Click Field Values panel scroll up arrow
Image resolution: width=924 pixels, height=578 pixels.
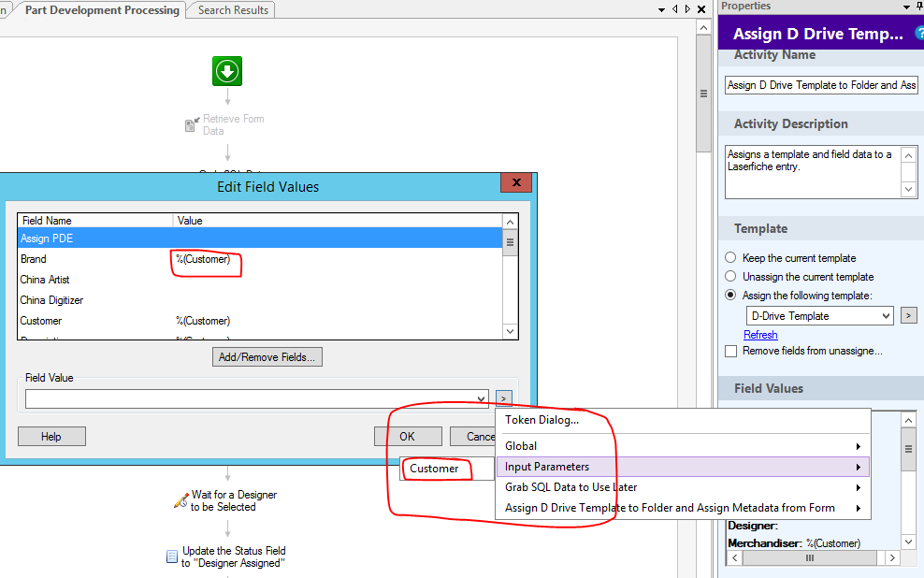tap(908, 420)
